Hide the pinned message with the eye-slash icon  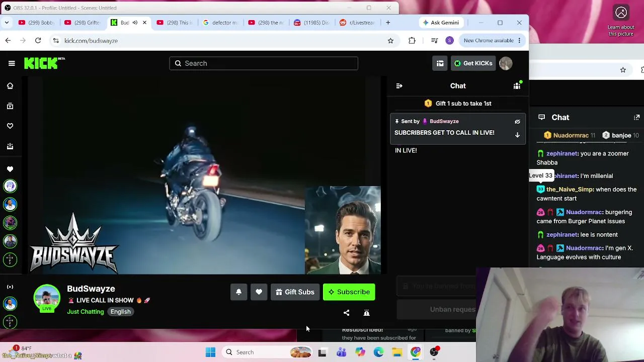coord(517,122)
